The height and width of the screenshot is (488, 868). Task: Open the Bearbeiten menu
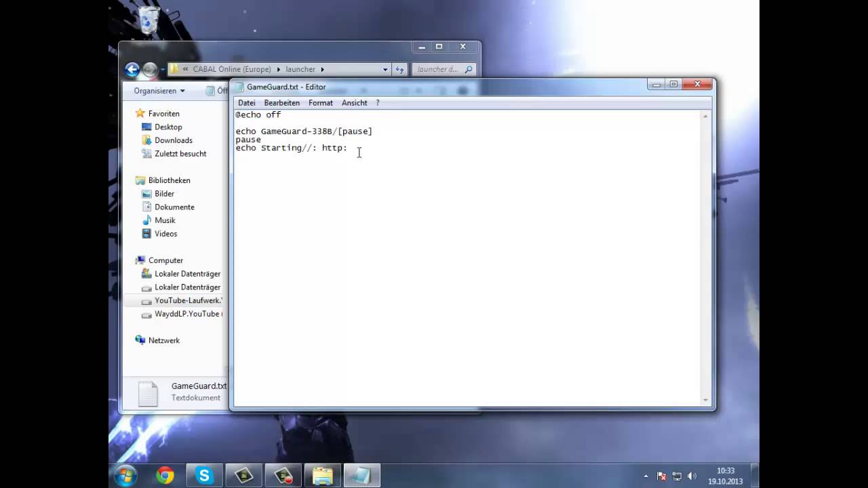281,103
